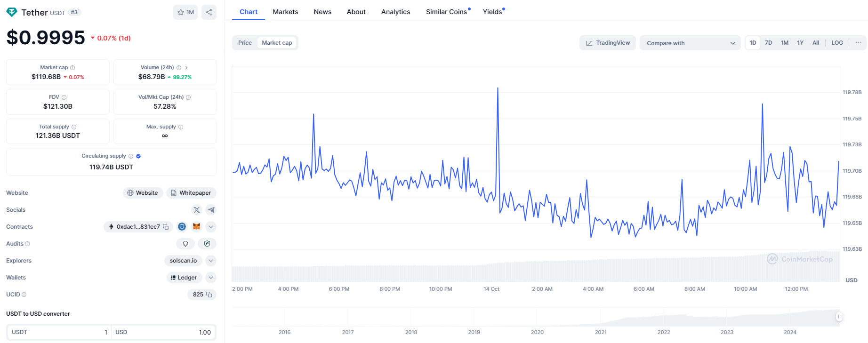Open the Yields tab
This screenshot has height=343, width=868.
click(493, 12)
